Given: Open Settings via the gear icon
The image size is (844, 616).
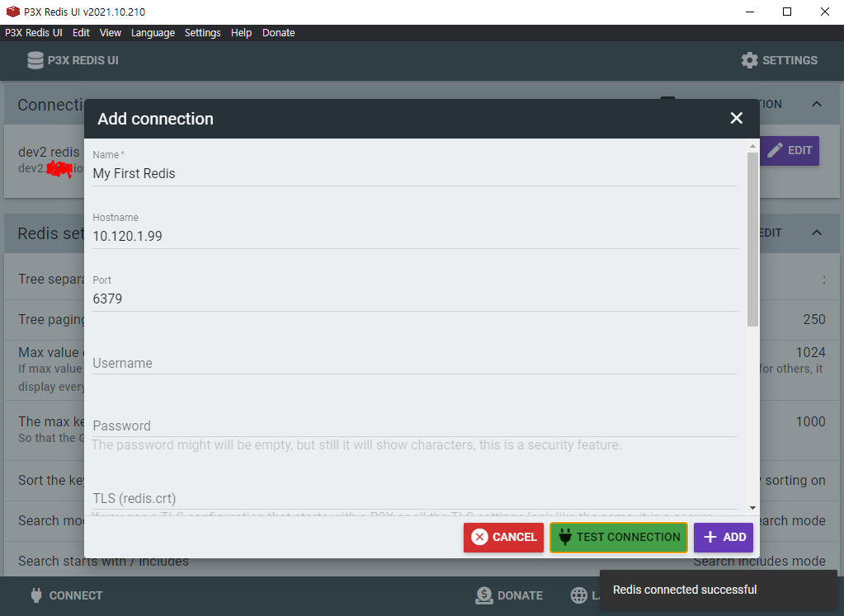Looking at the screenshot, I should point(749,60).
